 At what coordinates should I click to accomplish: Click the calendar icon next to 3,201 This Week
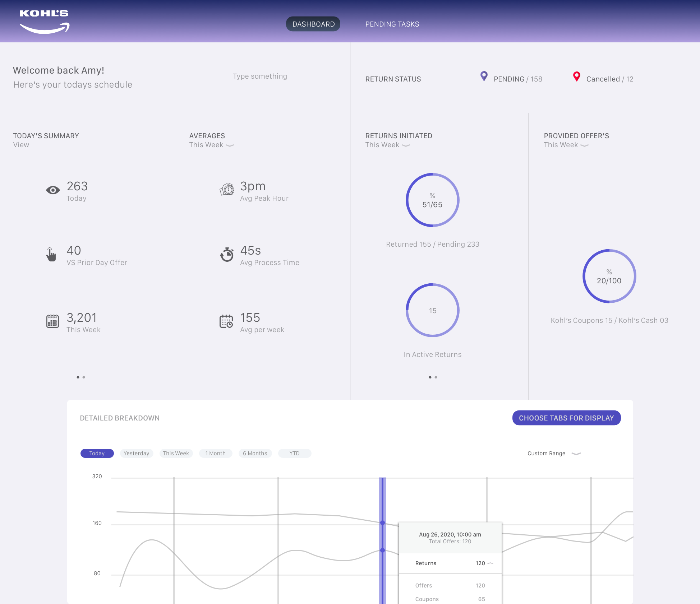[x=52, y=321]
